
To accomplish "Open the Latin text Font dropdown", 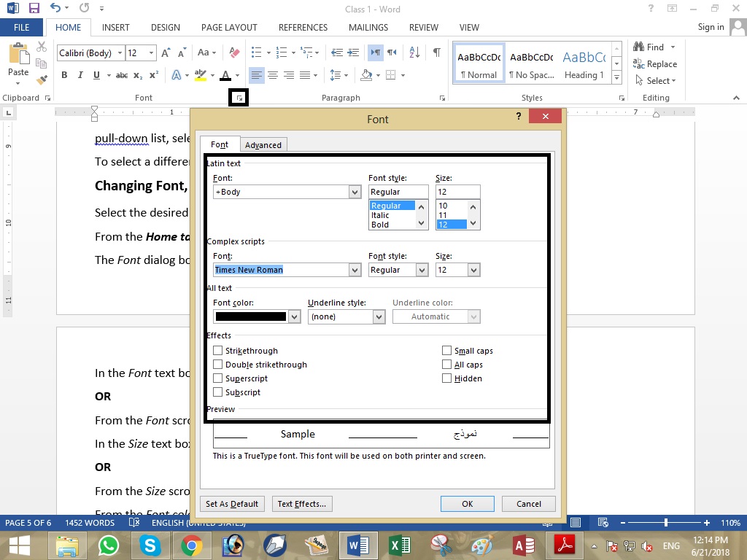I will pos(355,191).
